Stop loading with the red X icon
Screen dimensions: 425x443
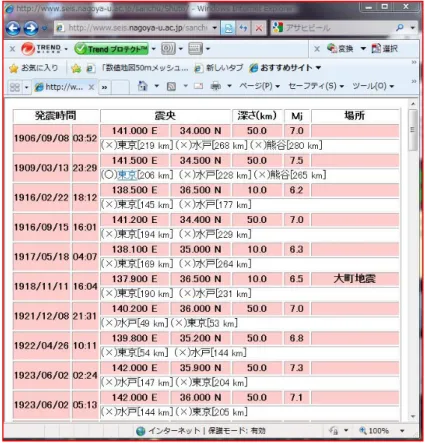pyautogui.click(x=259, y=28)
